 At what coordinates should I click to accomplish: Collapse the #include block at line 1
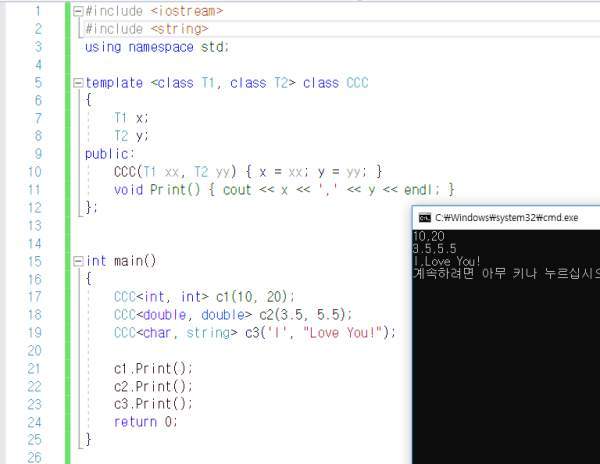click(78, 11)
